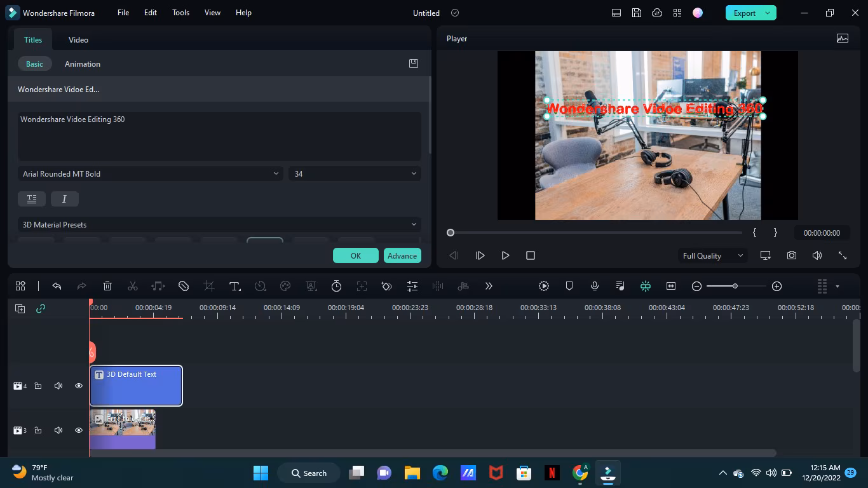Mute track 4 audio

pyautogui.click(x=58, y=386)
